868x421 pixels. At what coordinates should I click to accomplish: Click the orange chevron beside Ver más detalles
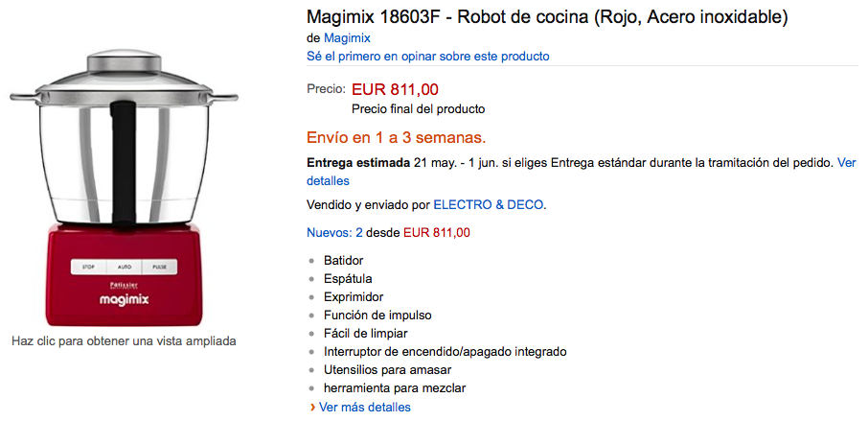pyautogui.click(x=312, y=408)
